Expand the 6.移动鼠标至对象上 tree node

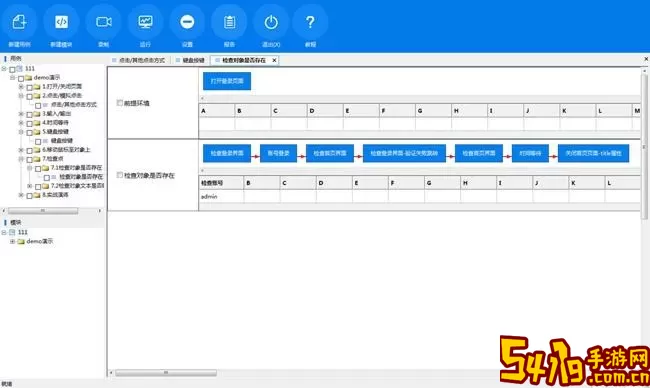[x=21, y=150]
